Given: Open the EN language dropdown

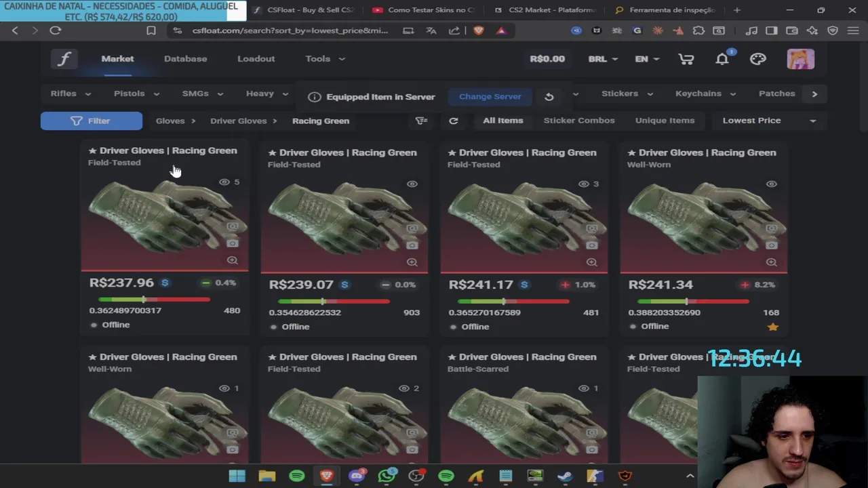Looking at the screenshot, I should (x=646, y=59).
